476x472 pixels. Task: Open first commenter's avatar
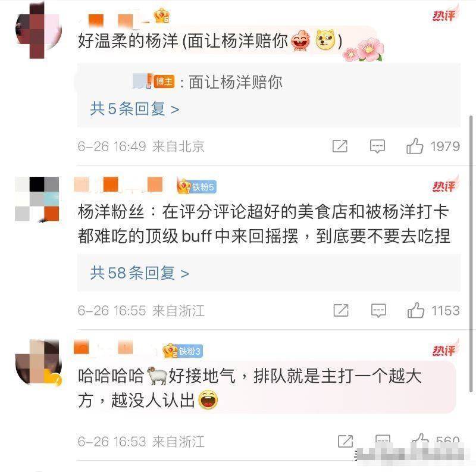[38, 30]
